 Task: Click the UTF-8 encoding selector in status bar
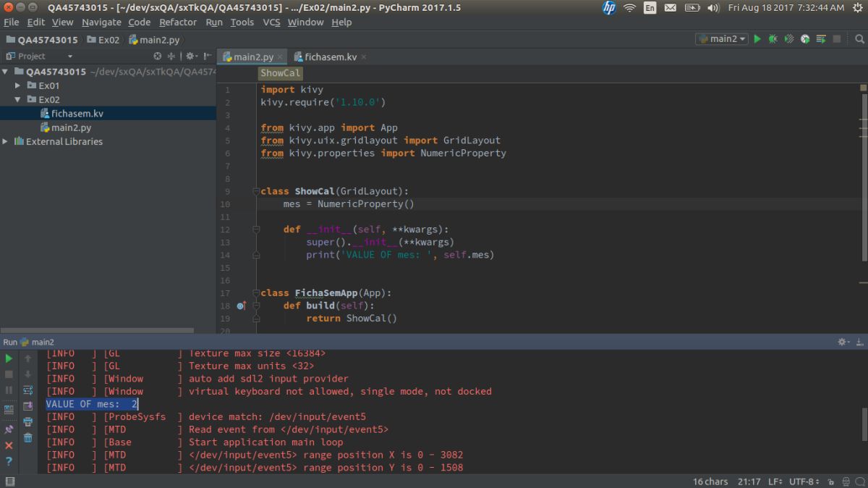click(x=801, y=481)
